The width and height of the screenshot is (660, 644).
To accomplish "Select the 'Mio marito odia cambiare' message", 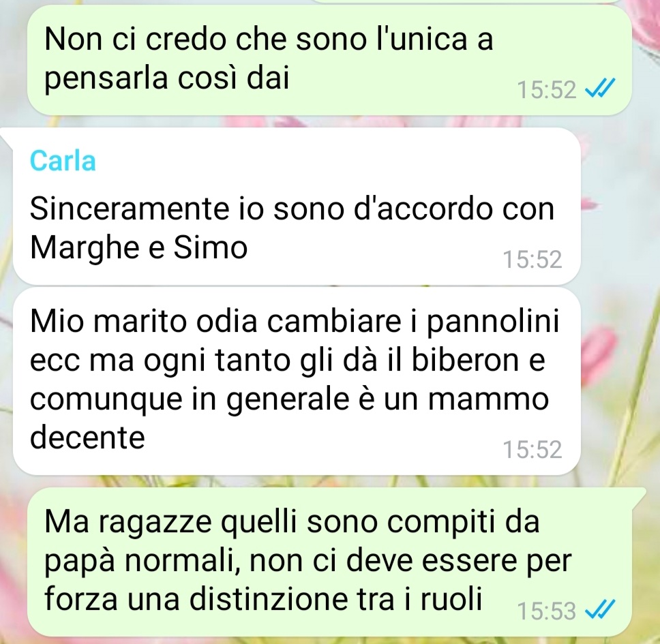I will (x=297, y=382).
